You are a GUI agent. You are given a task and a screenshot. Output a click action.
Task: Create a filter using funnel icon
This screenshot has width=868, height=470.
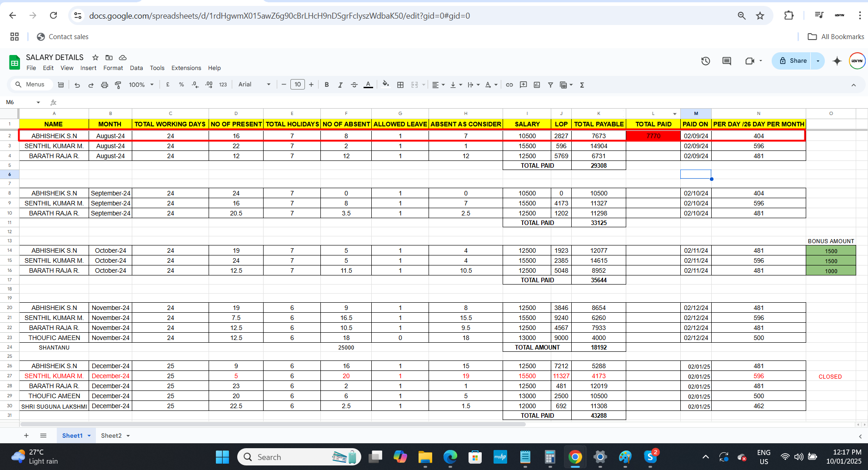tap(550, 85)
